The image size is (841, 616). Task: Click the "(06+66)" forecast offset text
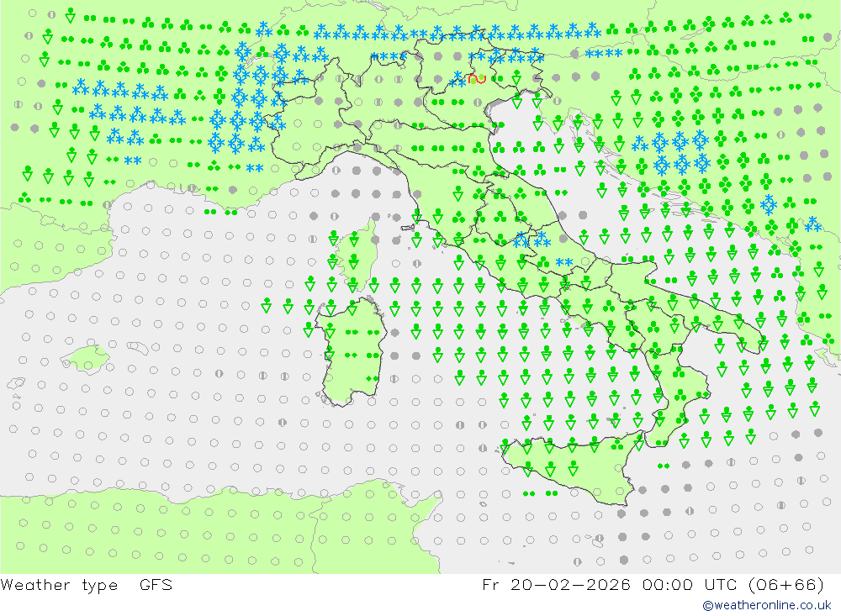785,584
